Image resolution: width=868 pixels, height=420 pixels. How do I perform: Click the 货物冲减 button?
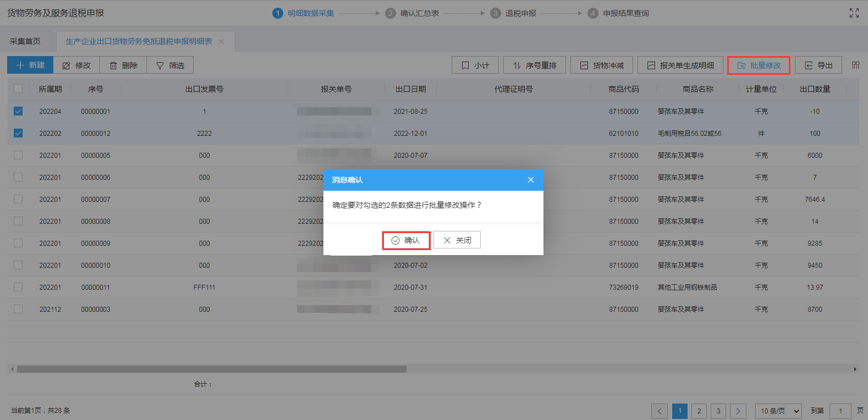[602, 65]
